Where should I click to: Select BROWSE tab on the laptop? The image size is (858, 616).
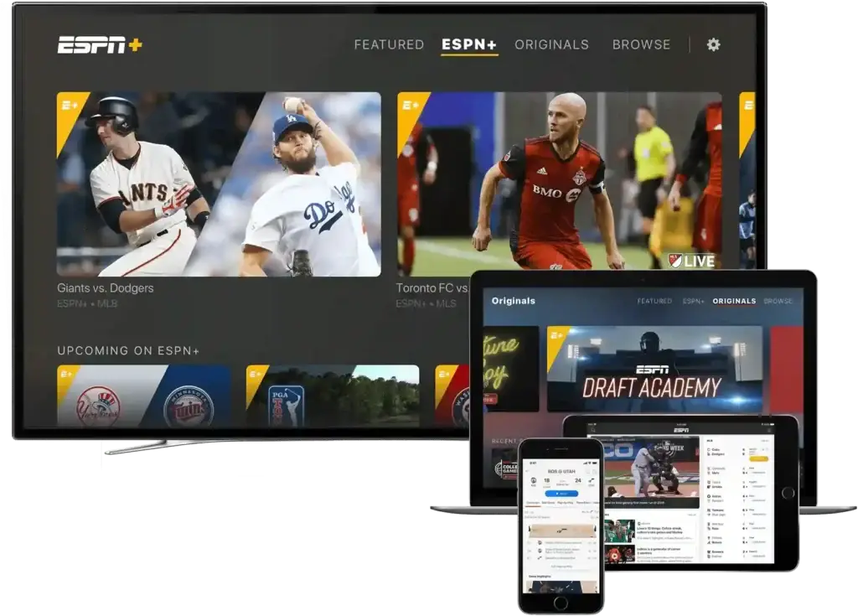click(778, 301)
